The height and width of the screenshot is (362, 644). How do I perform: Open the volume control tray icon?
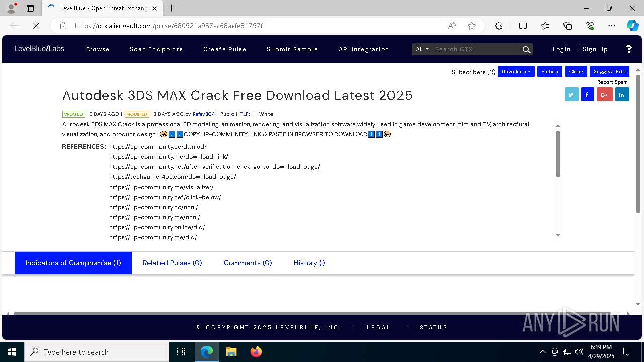579,352
